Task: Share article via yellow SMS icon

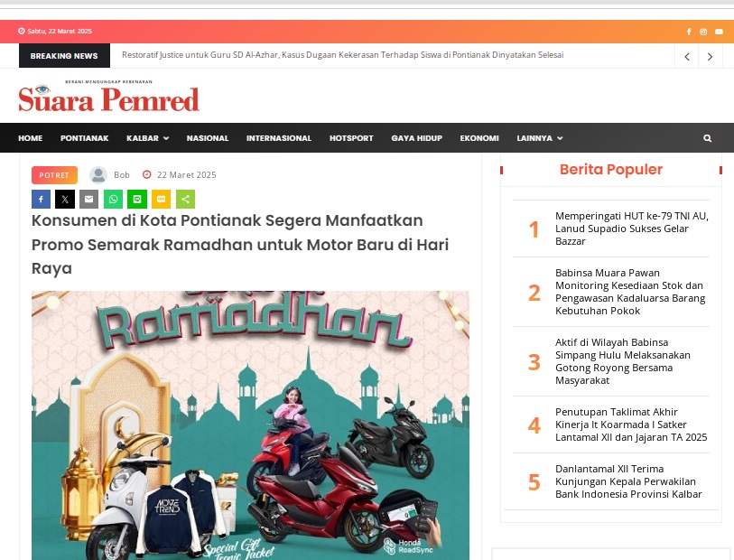Action: coord(161,199)
